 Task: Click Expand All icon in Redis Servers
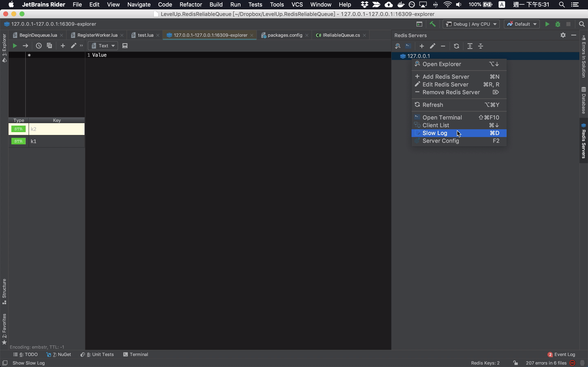[470, 46]
